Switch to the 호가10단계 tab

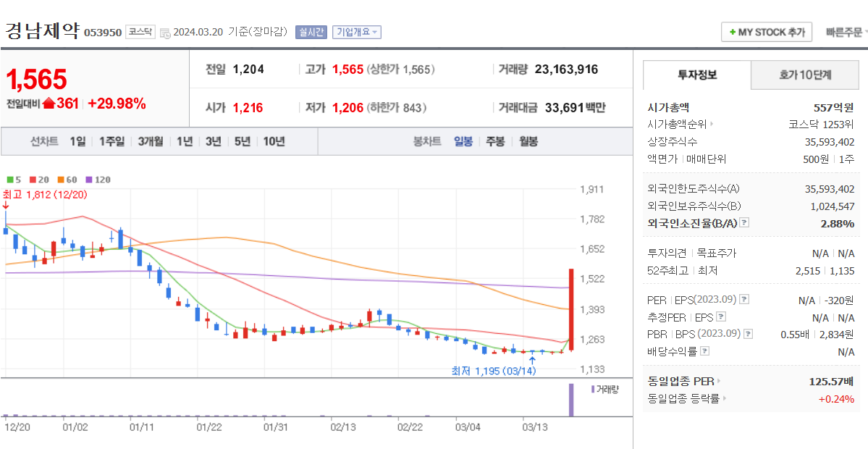pos(805,75)
